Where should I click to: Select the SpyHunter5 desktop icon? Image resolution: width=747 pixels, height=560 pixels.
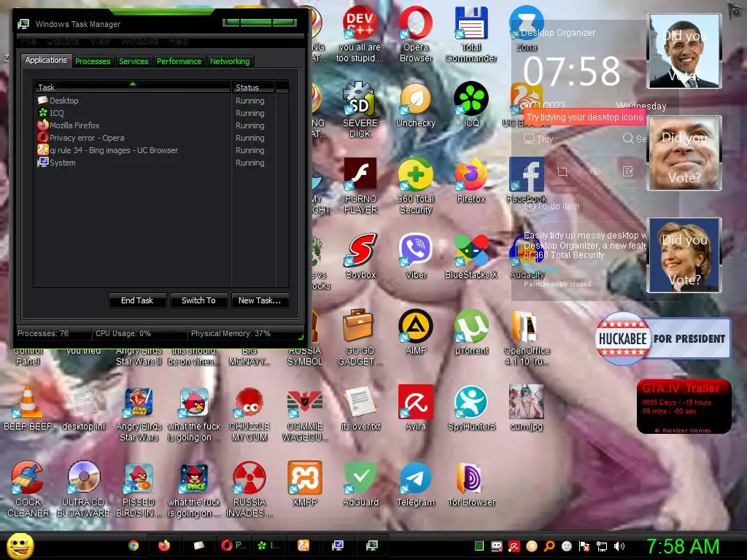click(471, 408)
